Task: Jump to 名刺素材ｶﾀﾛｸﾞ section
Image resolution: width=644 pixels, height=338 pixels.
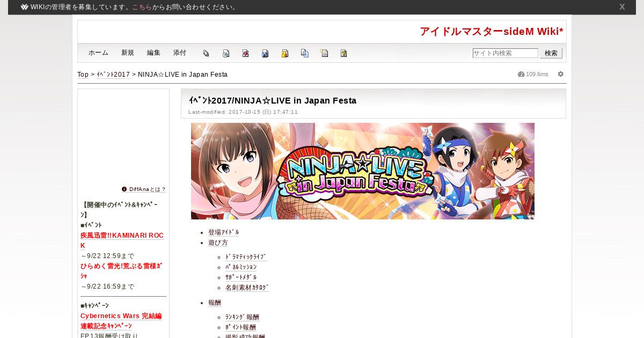Action: [247, 288]
